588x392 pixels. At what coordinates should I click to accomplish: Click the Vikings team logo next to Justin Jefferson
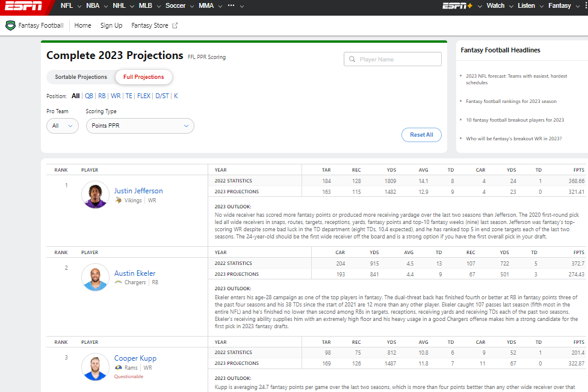[x=119, y=201]
